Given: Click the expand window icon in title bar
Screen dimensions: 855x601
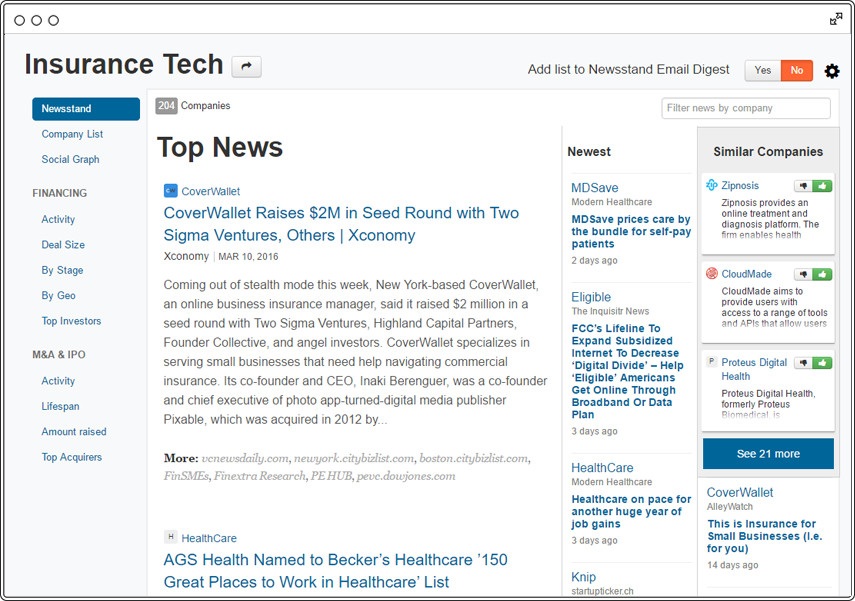Looking at the screenshot, I should 835,20.
